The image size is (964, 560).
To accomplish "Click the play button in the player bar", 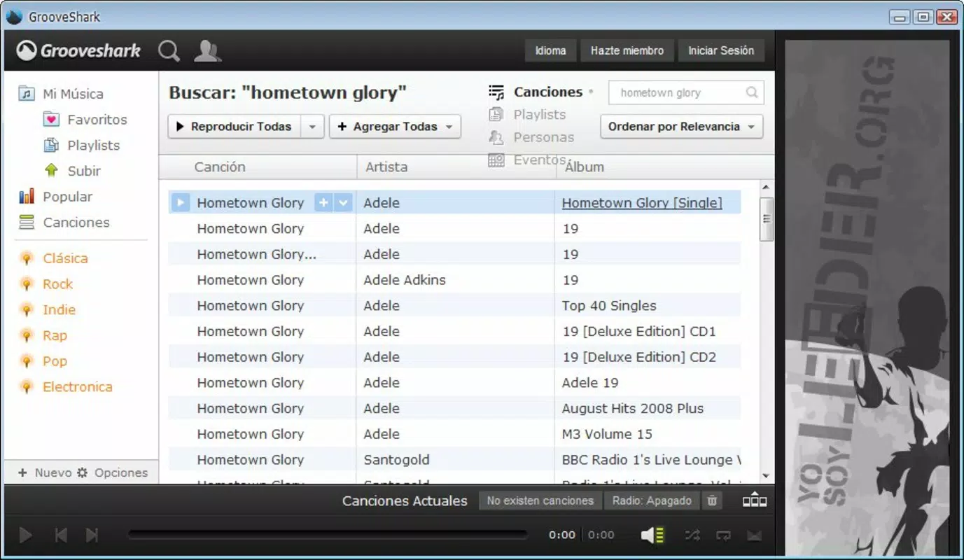I will click(25, 535).
